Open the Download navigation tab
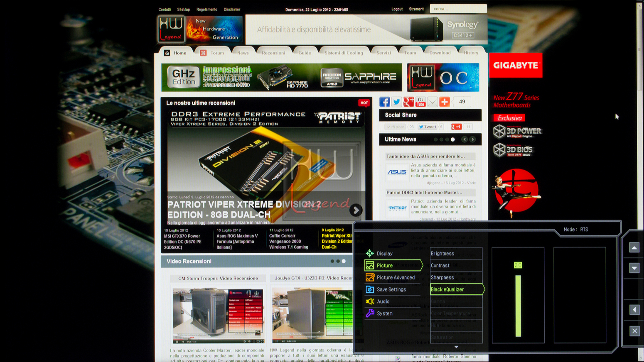The image size is (644, 362). coord(440,53)
